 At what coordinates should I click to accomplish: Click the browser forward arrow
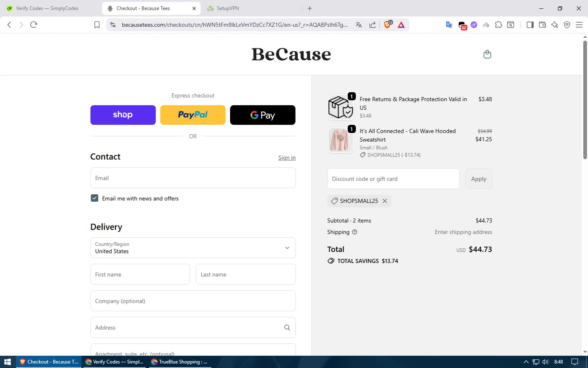coord(21,25)
